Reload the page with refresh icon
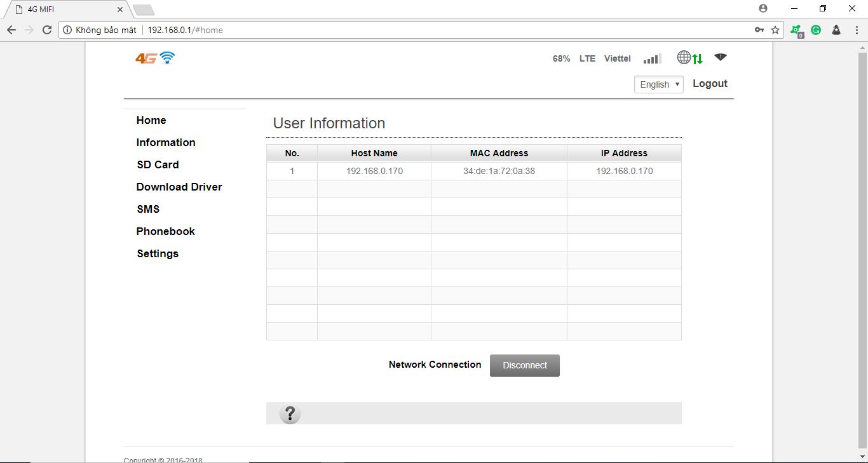This screenshot has height=463, width=868. (47, 30)
